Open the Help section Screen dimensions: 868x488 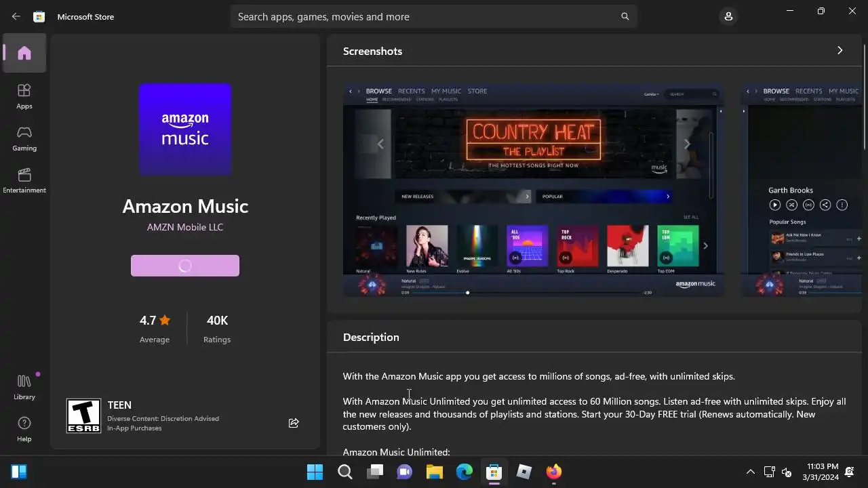click(24, 429)
